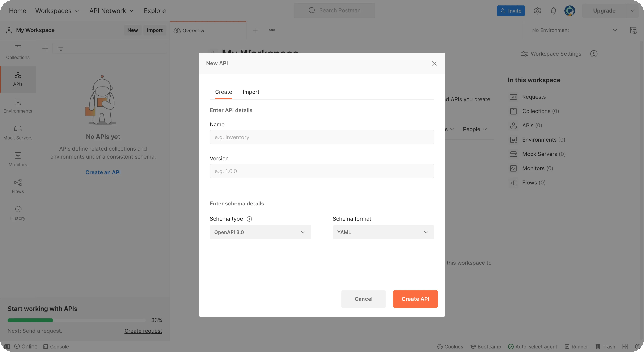Expand the Schema format YAML dropdown

[383, 232]
